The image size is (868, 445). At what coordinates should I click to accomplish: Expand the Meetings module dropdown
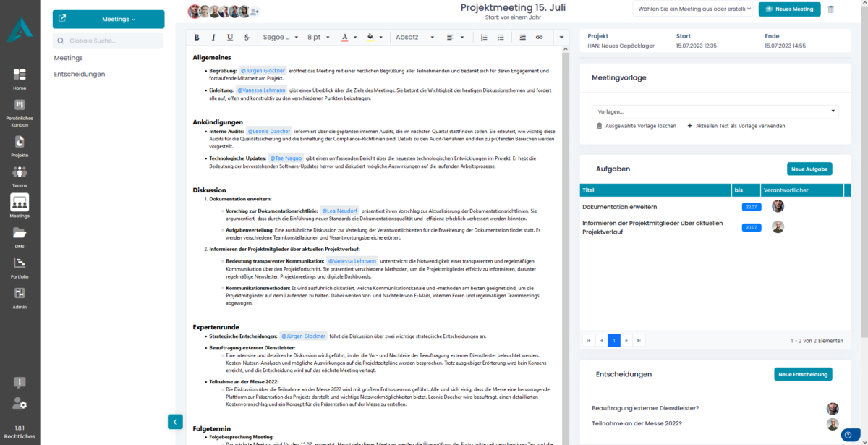click(x=119, y=19)
